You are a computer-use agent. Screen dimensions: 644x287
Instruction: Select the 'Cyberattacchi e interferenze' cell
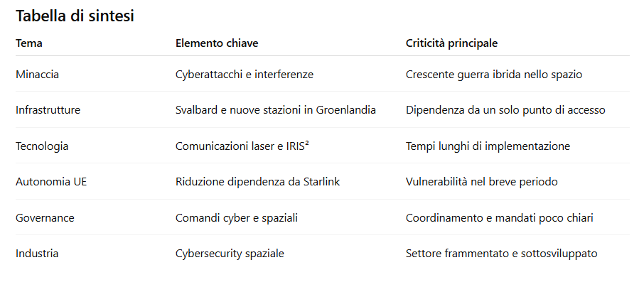[x=245, y=74]
